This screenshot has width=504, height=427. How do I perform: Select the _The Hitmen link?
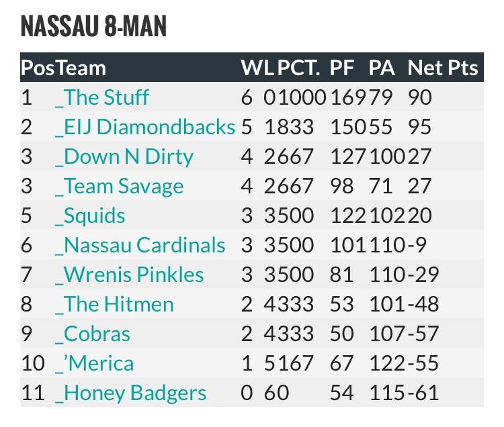point(114,304)
